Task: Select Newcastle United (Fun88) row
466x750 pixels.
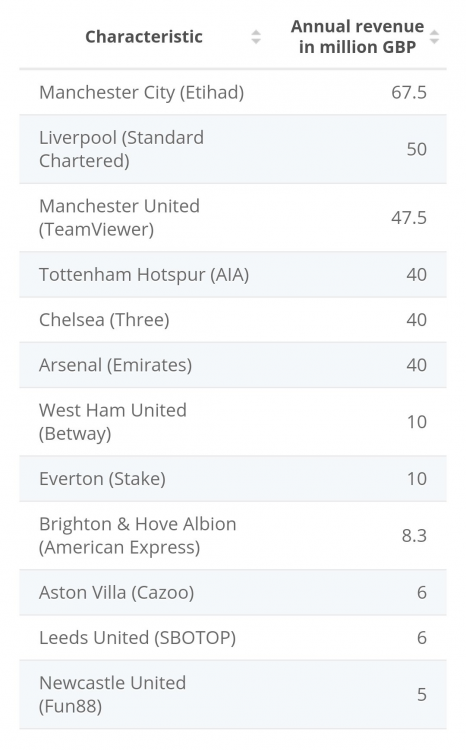Action: [x=233, y=695]
